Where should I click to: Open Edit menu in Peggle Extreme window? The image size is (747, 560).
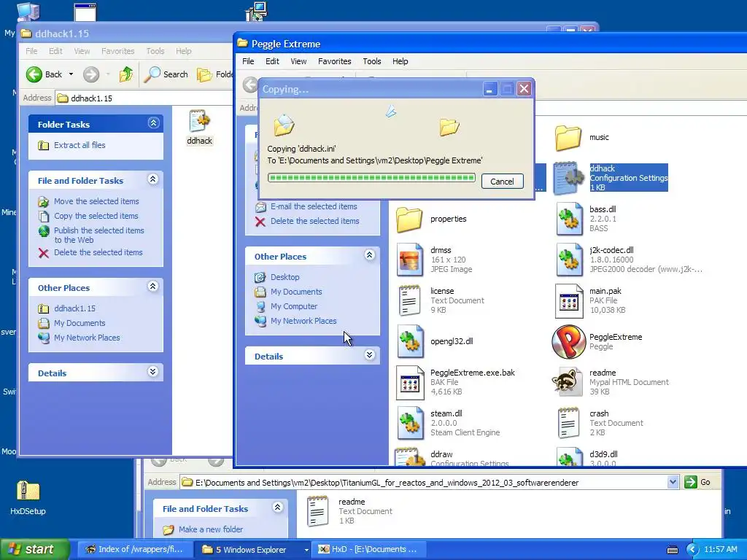pyautogui.click(x=272, y=61)
